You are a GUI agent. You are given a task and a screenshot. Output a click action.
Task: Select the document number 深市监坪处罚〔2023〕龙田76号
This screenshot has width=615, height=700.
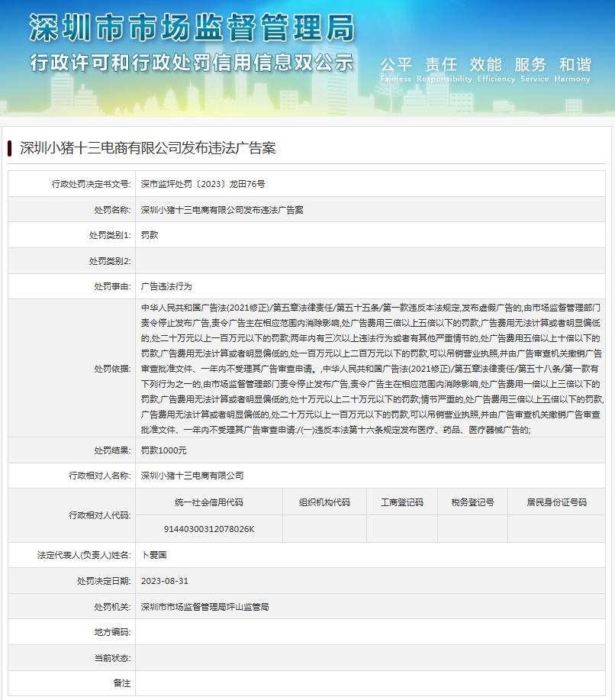click(203, 184)
